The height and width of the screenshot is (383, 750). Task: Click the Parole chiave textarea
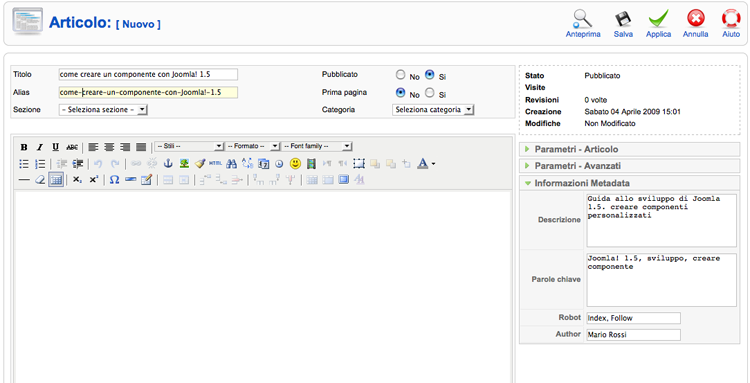(x=662, y=280)
